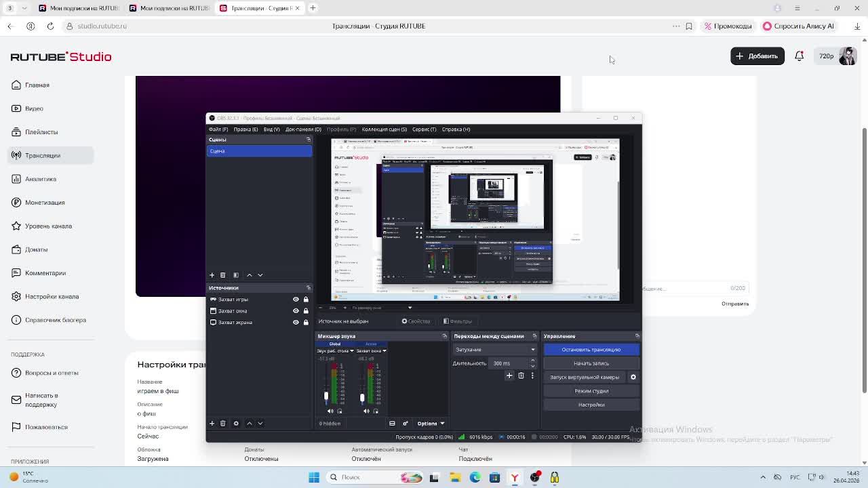
Task: Open OBS 'Настройки' button
Action: click(x=591, y=405)
